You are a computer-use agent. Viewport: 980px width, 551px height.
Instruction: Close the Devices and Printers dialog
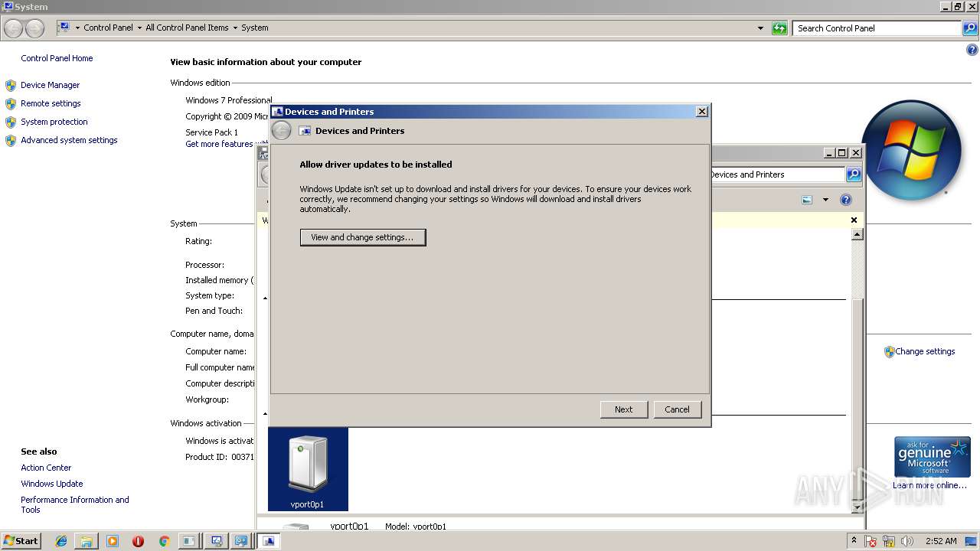click(x=701, y=112)
